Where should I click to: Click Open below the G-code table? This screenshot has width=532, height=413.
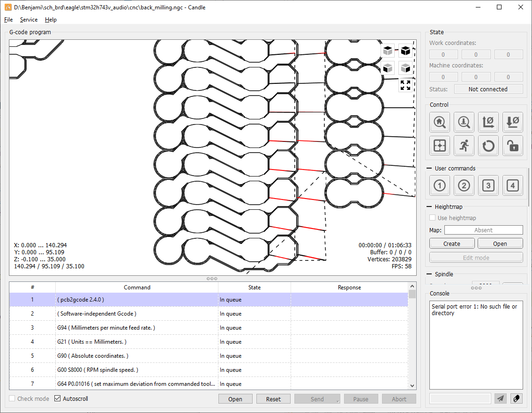point(235,399)
